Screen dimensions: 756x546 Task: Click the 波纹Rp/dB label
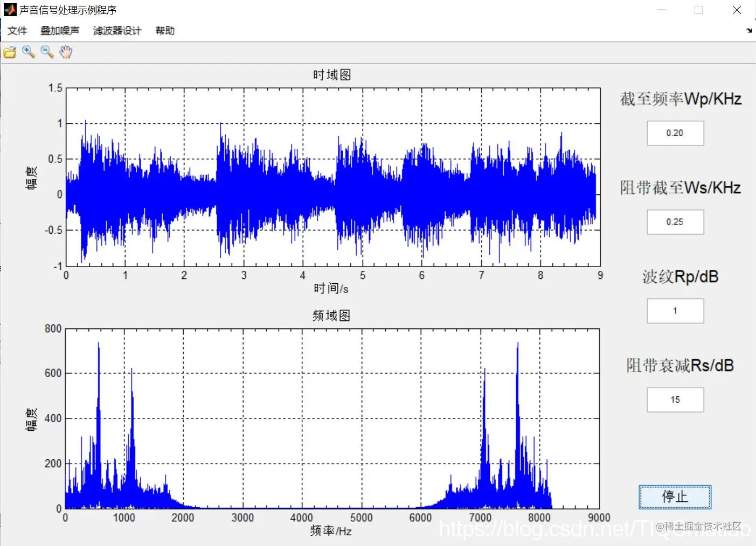click(681, 277)
